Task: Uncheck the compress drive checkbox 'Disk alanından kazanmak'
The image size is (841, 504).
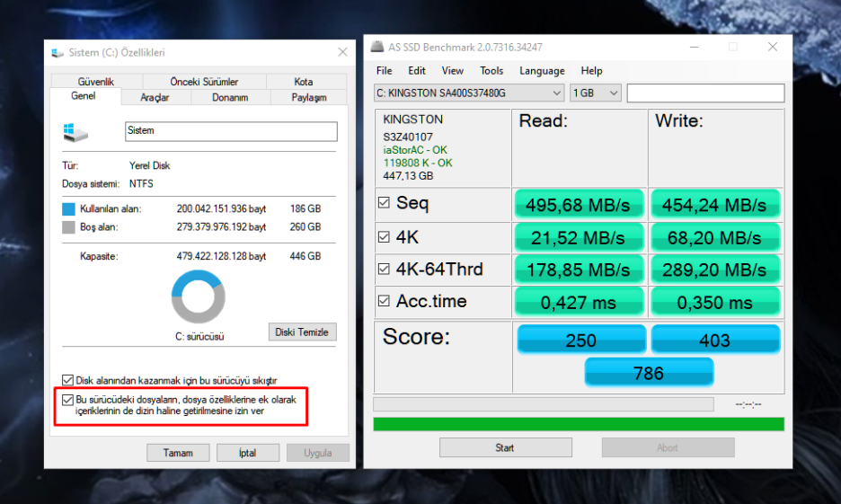Action: click(67, 380)
